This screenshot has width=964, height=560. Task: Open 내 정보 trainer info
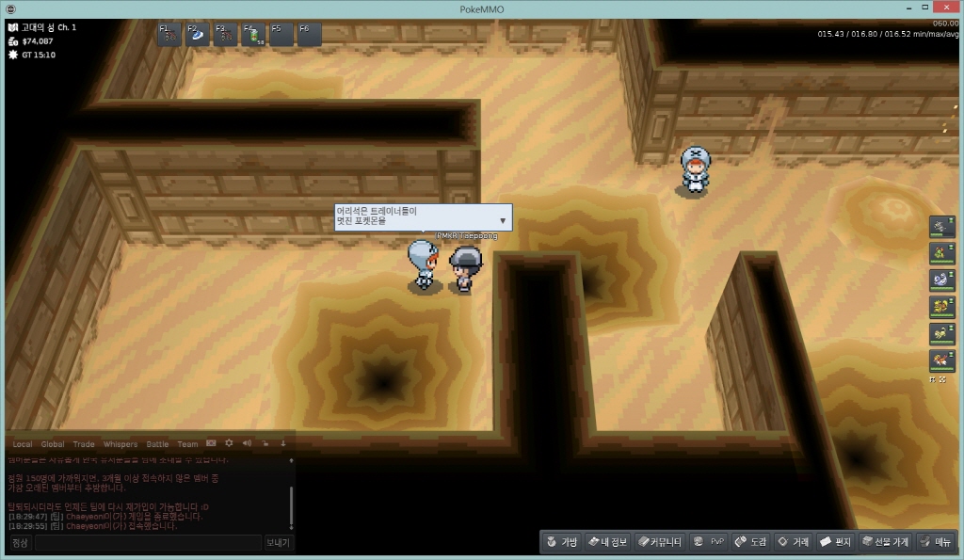coord(606,542)
